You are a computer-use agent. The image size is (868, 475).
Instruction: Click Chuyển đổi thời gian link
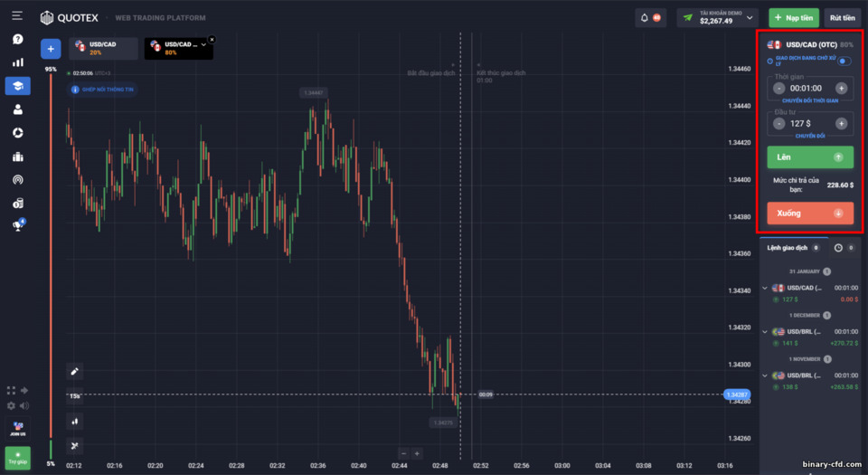click(x=810, y=100)
